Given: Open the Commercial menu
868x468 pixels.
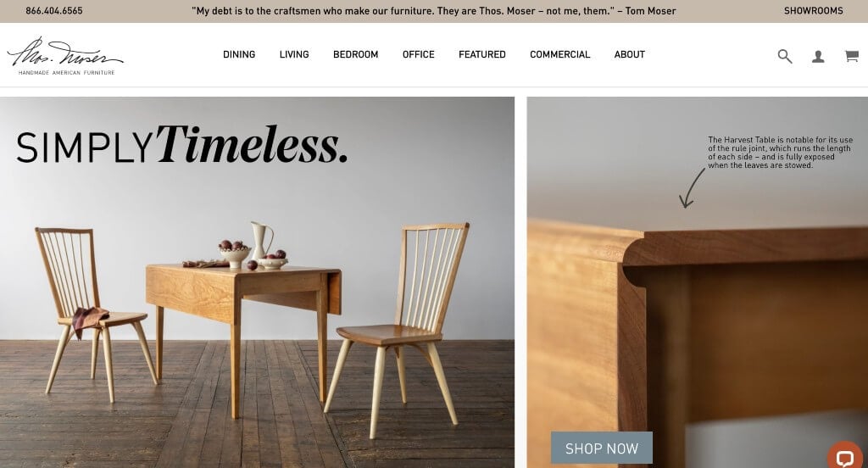Looking at the screenshot, I should click(559, 54).
